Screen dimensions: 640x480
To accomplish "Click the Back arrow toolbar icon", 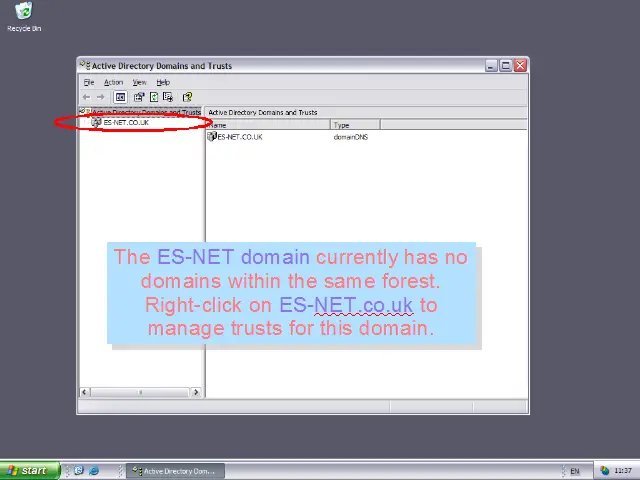I will pos(87,97).
